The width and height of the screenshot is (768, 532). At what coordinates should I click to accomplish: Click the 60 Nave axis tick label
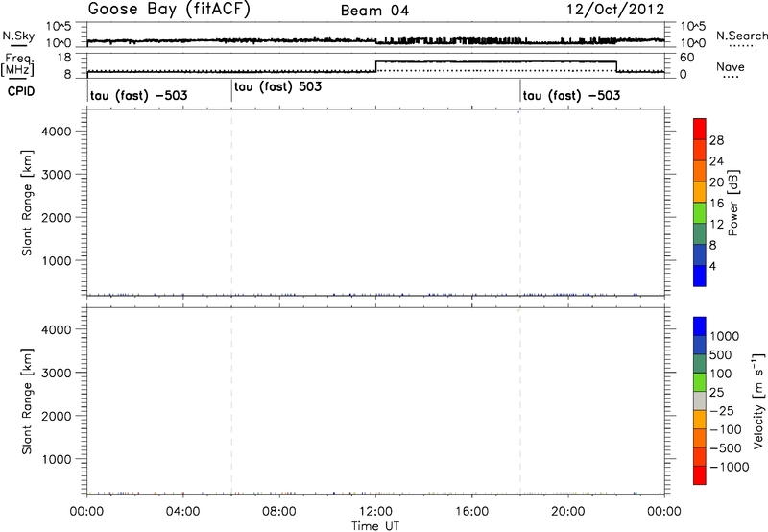(687, 58)
